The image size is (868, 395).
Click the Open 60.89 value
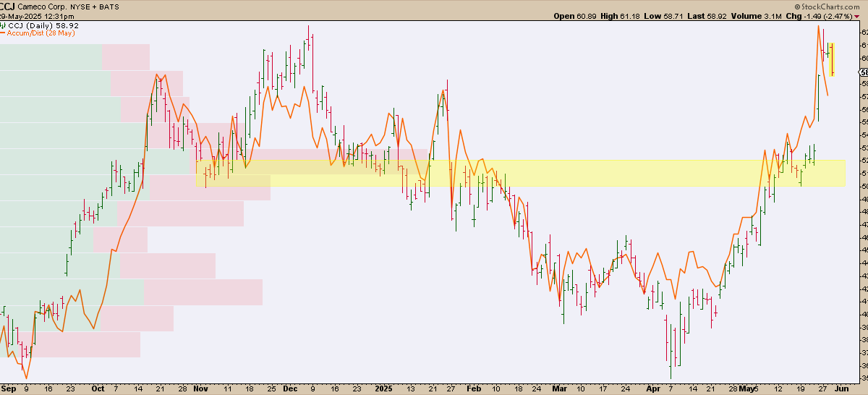575,16
